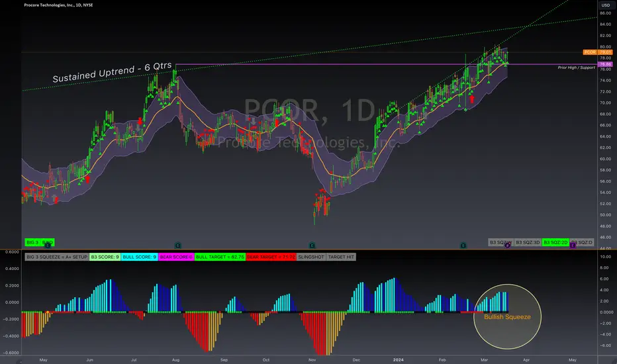This screenshot has height=364, width=617.
Task: Open the USD currency selector
Action: tap(606, 5)
